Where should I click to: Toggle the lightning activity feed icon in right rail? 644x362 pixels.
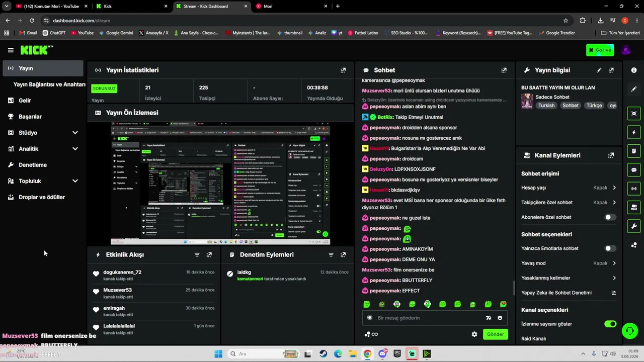pos(634,132)
